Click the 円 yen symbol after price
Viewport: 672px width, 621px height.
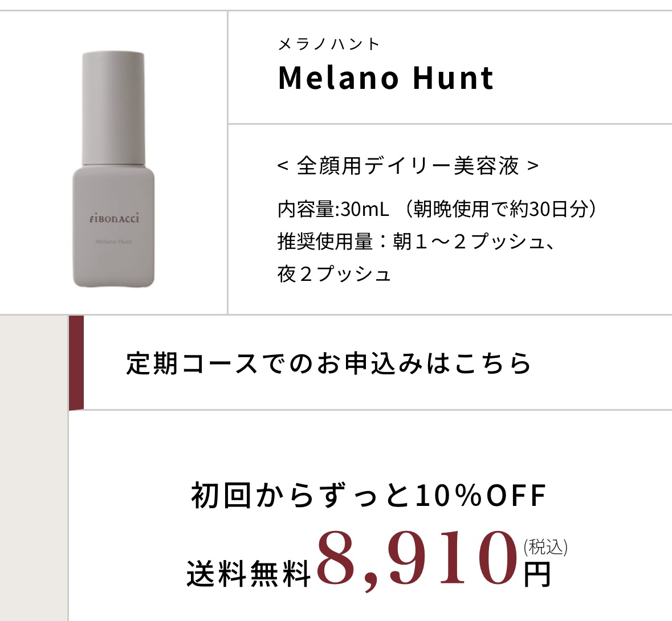click(537, 575)
